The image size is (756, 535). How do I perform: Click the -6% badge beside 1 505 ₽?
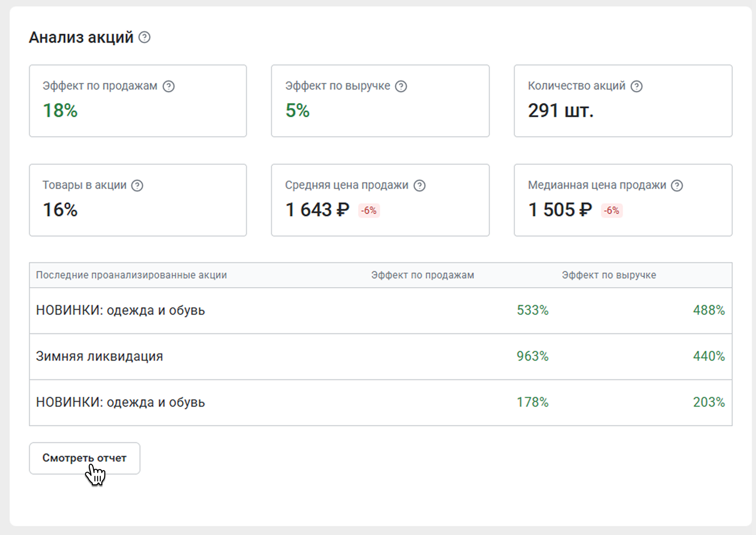pos(612,211)
